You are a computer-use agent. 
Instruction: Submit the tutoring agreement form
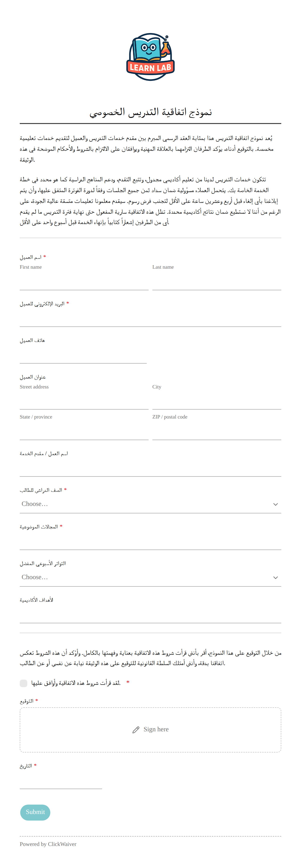pyautogui.click(x=36, y=812)
